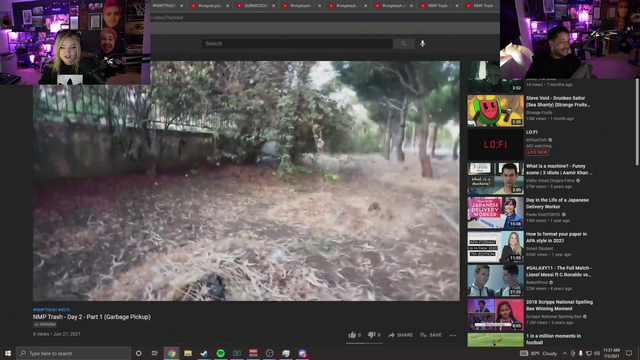Click the 'Unlisted' badge below video title
Image resolution: width=640 pixels, height=360 pixels.
pos(45,324)
